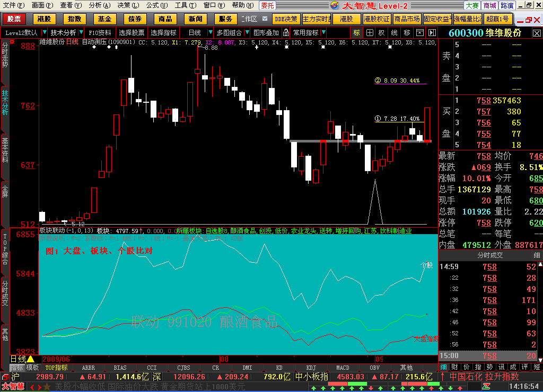Click the red up arrow before 中国石化
Screen dimensions: 543x392
443,377
